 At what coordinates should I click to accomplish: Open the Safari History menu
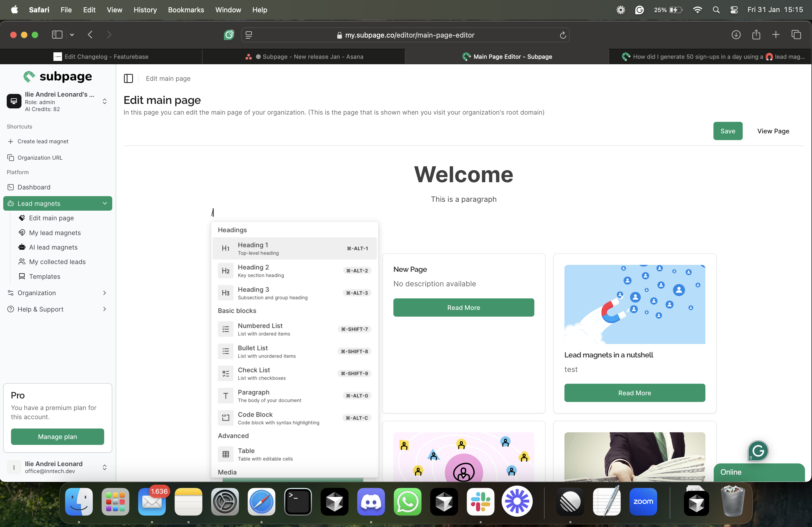tap(145, 10)
